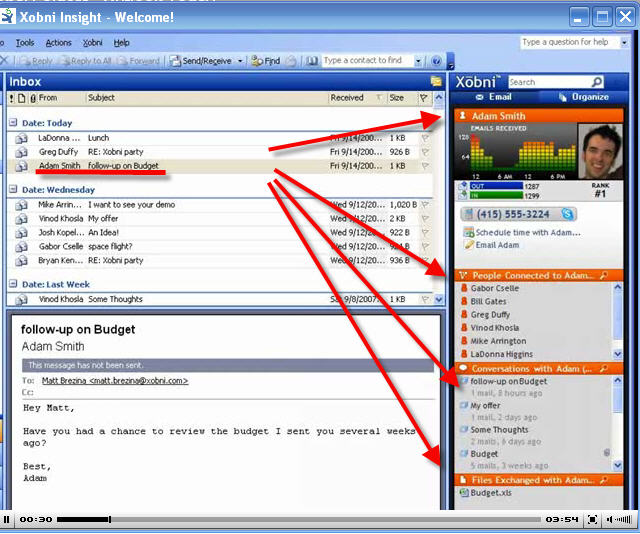Click Type a question for help field
This screenshot has width=640, height=534.
point(570,42)
